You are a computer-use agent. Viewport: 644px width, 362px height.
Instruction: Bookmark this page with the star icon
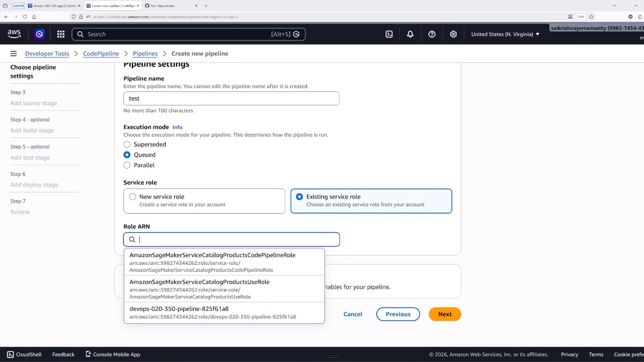click(x=591, y=16)
